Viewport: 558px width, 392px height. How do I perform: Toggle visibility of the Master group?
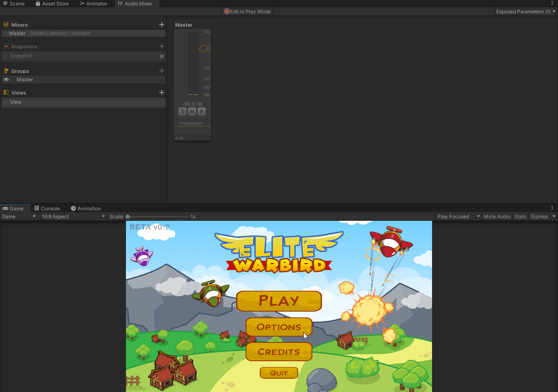click(x=6, y=80)
